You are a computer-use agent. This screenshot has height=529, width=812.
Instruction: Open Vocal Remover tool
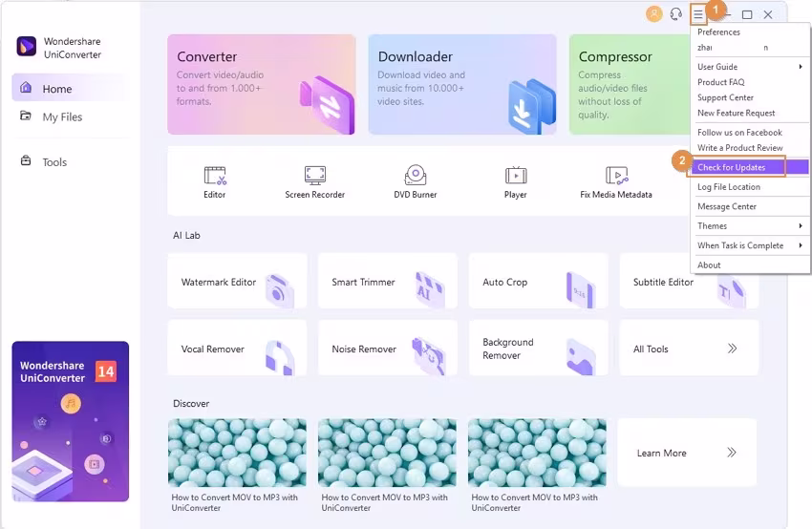pyautogui.click(x=237, y=348)
